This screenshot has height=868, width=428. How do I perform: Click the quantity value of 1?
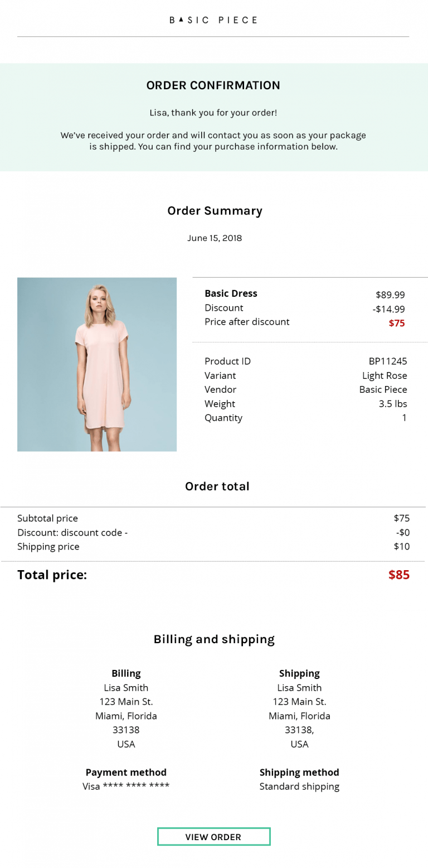pos(406,417)
